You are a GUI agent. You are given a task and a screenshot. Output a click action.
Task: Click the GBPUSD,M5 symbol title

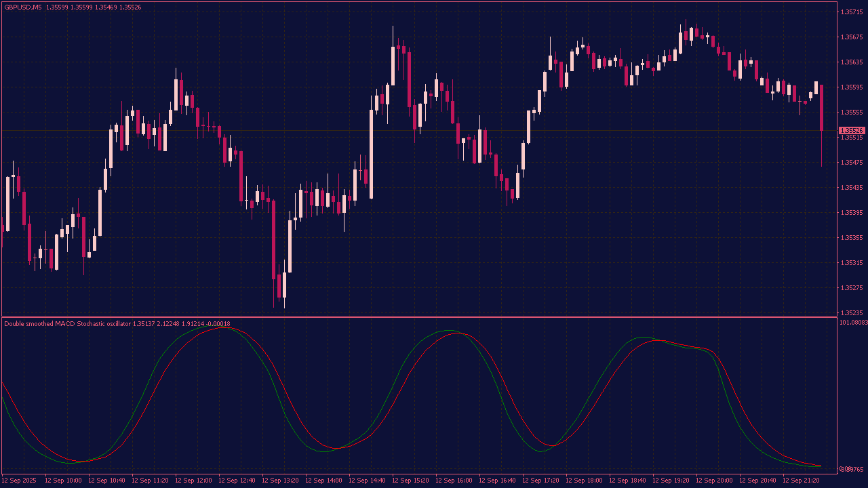pos(23,7)
